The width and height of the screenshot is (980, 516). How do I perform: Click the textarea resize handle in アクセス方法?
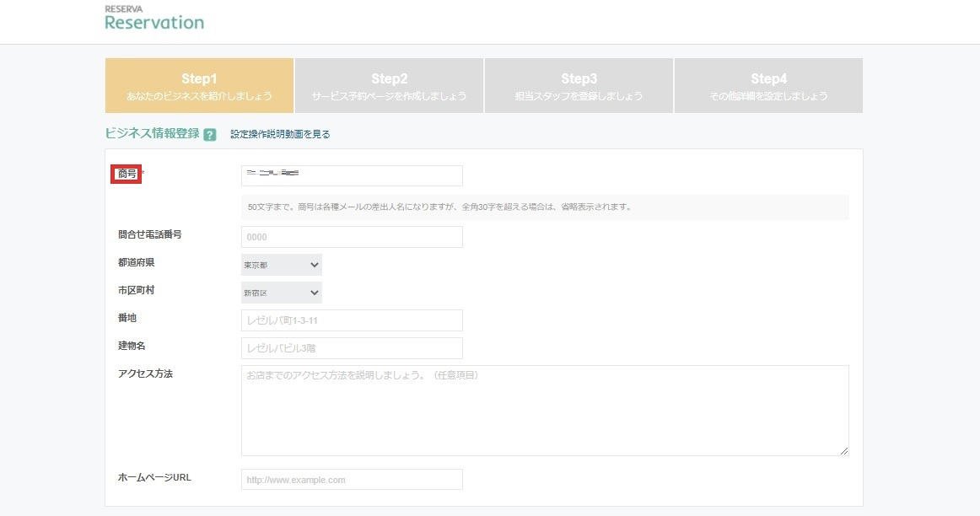pos(843,451)
